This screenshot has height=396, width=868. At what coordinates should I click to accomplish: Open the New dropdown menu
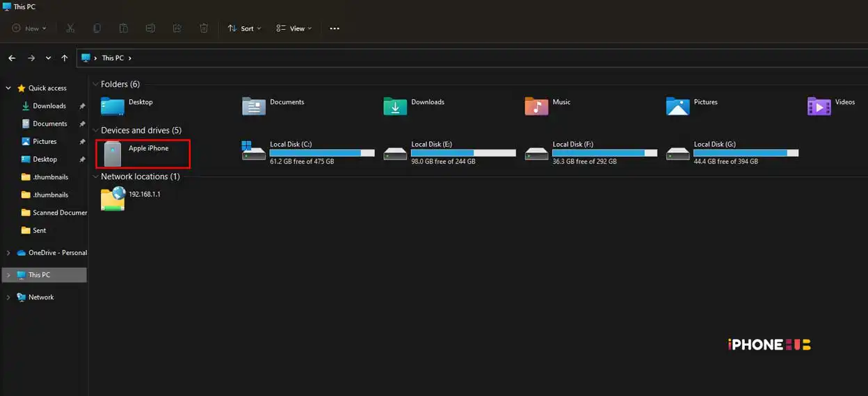coord(29,28)
